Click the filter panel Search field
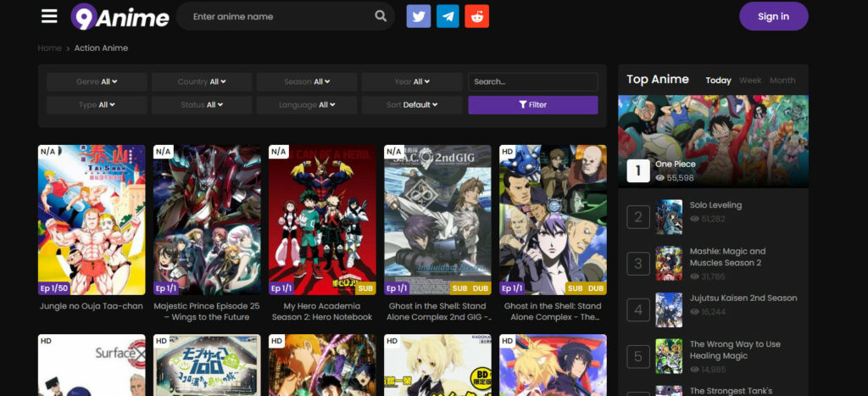868x396 pixels. [533, 81]
